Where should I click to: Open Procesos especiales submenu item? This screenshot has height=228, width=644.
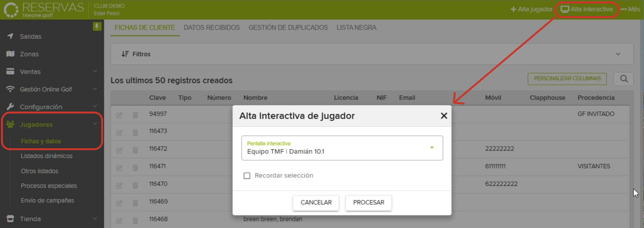(x=49, y=186)
